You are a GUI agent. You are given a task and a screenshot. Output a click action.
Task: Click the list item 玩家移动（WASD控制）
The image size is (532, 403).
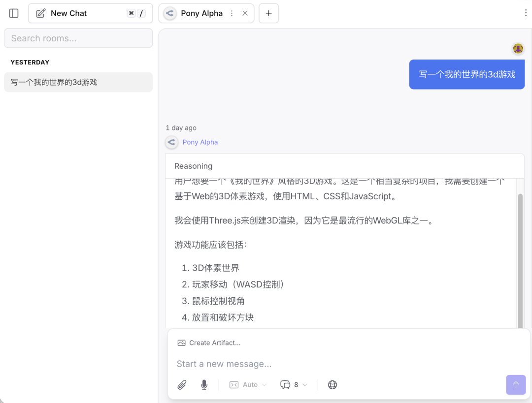(x=238, y=284)
